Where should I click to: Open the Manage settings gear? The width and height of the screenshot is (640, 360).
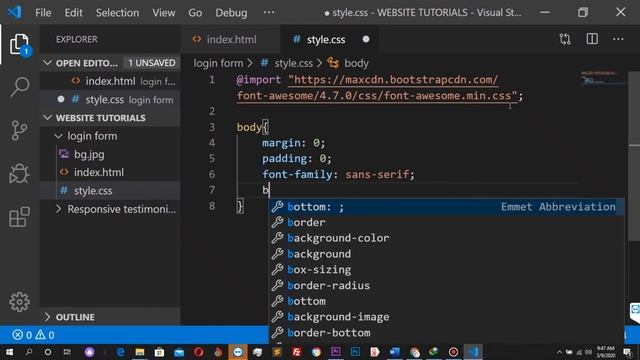coord(19,302)
